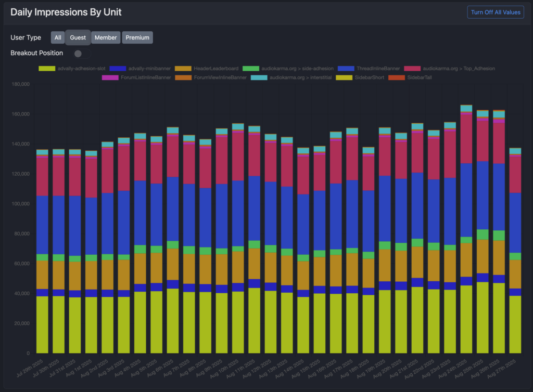
Task: Click the HeaderLeaderboard segment of the Aug 10th bar
Action: pos(238,267)
